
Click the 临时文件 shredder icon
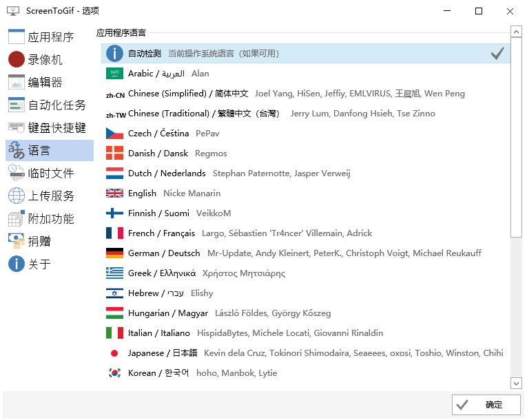tap(16, 173)
